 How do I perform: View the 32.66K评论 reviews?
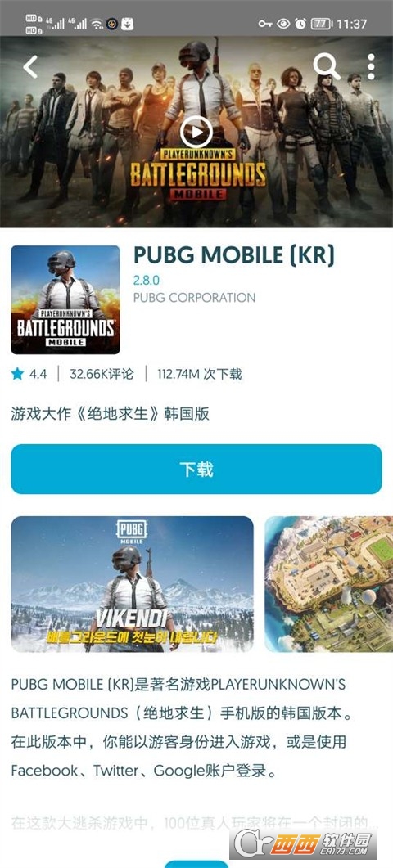coord(102,374)
